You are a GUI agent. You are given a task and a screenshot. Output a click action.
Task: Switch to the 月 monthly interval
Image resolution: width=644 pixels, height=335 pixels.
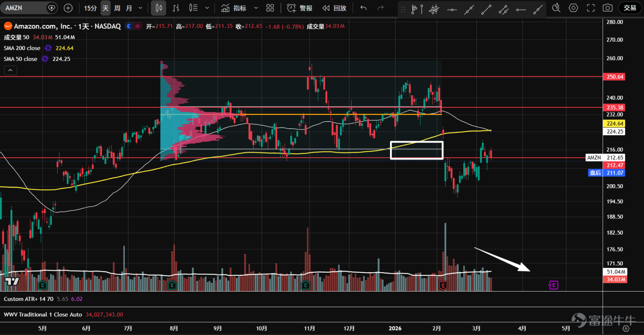[x=129, y=8]
